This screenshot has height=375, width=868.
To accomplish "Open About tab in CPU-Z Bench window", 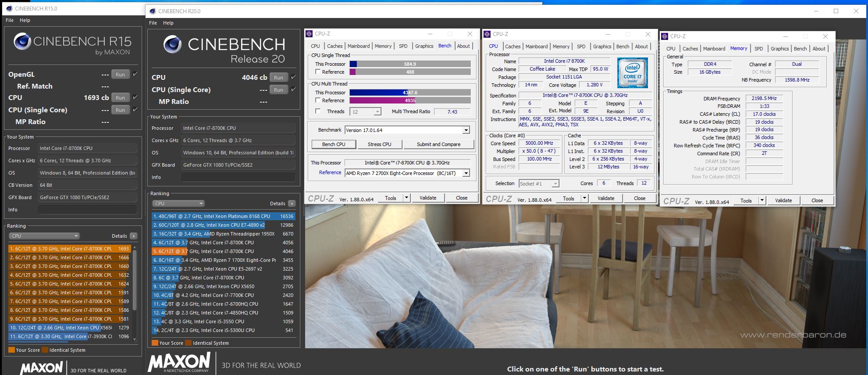I will click(463, 46).
